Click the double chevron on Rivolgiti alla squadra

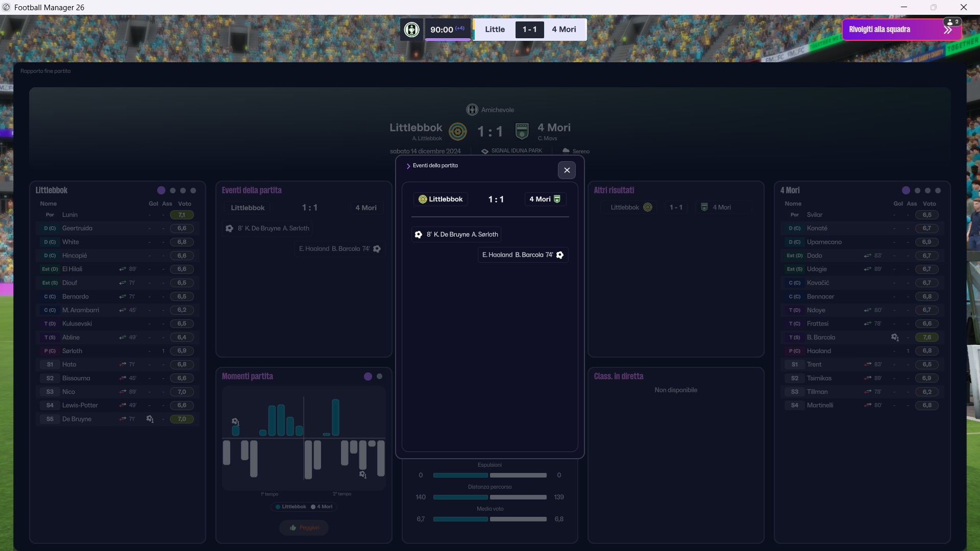point(948,30)
